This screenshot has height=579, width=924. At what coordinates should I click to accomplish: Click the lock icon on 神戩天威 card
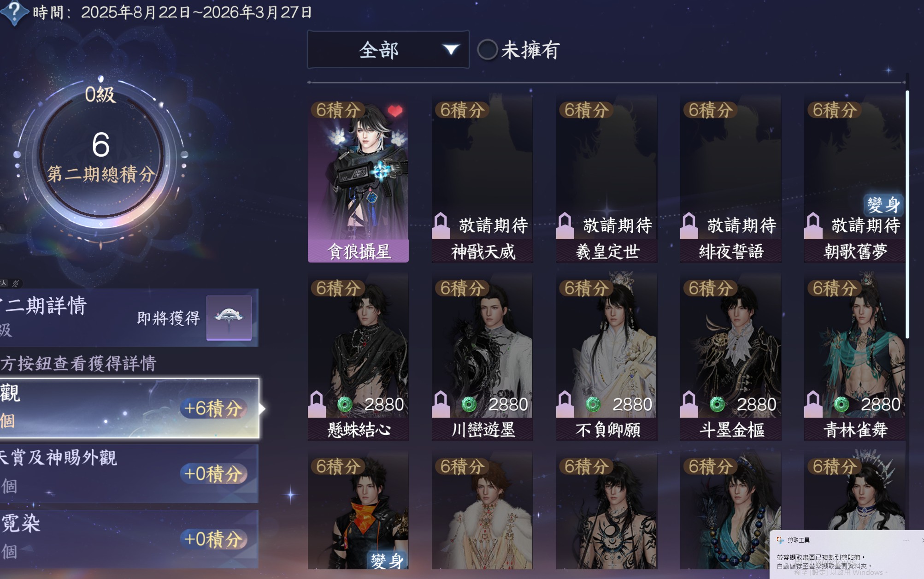tap(441, 225)
